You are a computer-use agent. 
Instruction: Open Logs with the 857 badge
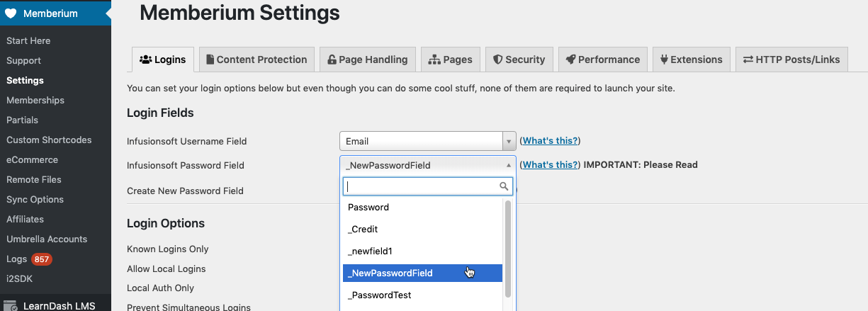tap(28, 259)
